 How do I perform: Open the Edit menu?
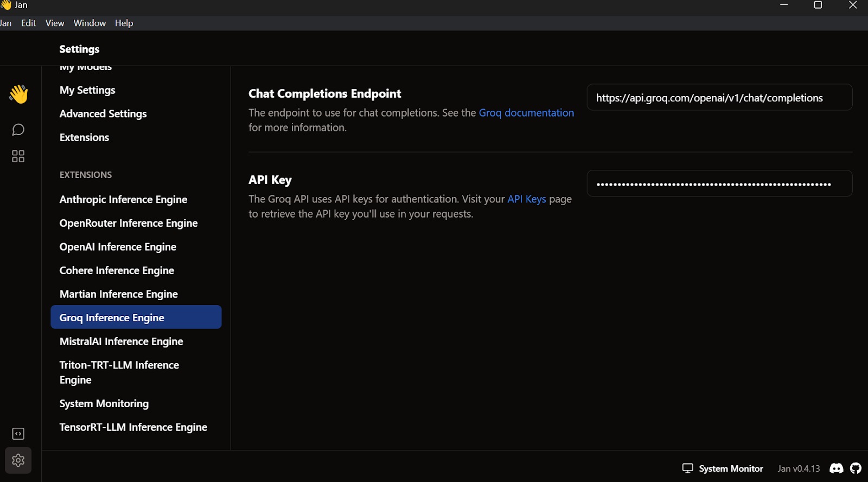click(x=28, y=23)
